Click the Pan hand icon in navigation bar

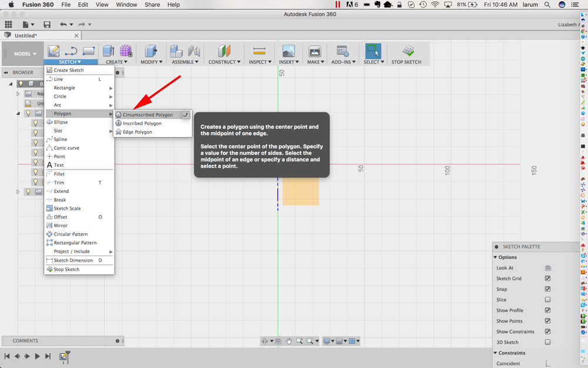[x=288, y=341]
